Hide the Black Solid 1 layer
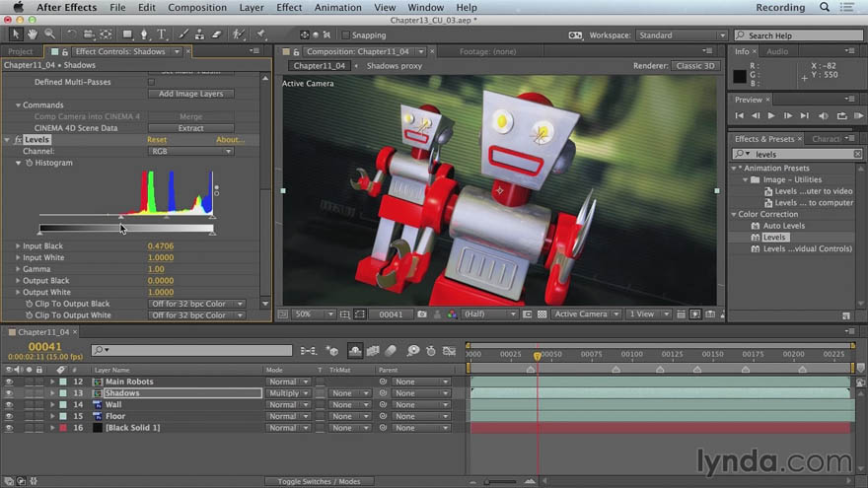868x488 pixels. [x=9, y=428]
